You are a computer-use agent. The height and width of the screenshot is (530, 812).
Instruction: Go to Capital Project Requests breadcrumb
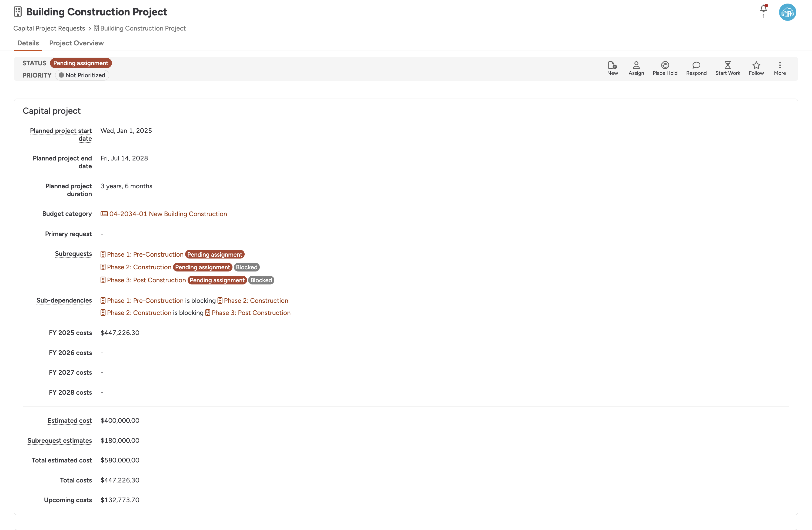tap(49, 28)
